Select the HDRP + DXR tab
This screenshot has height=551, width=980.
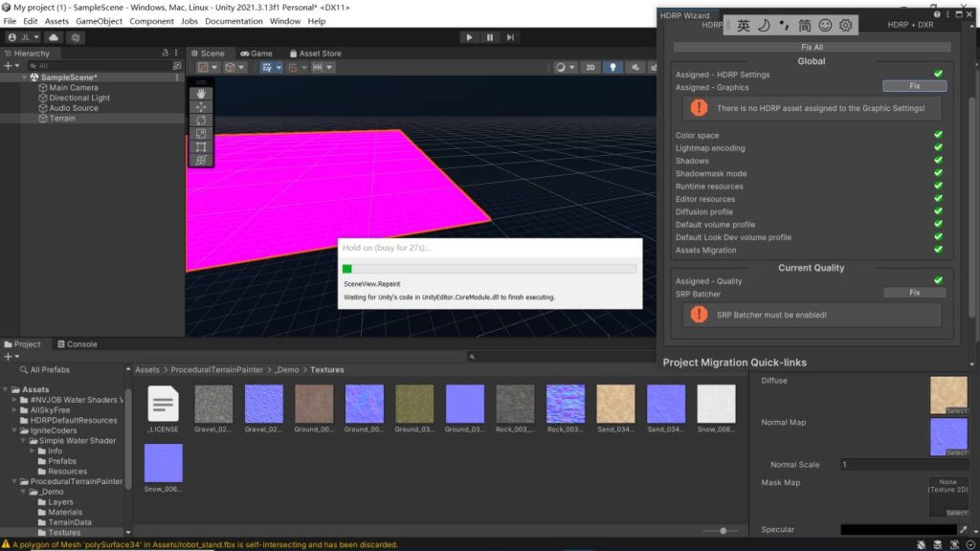(910, 25)
